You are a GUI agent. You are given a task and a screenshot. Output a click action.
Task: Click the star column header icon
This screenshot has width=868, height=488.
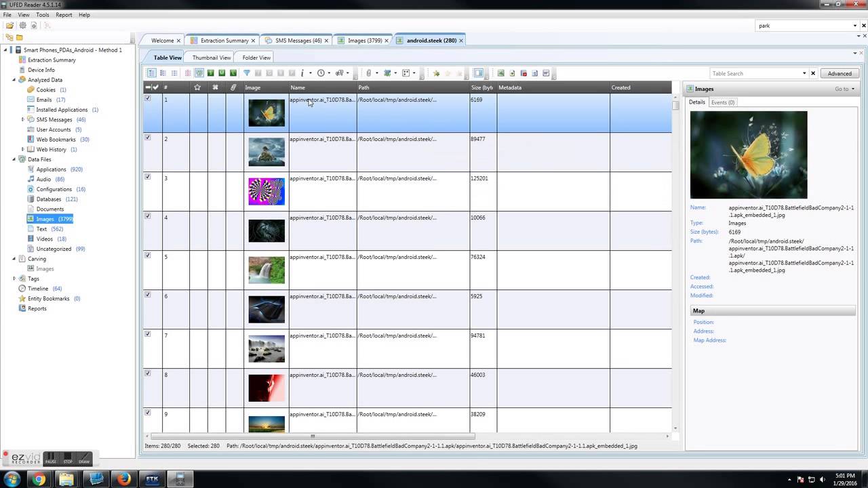pos(197,87)
